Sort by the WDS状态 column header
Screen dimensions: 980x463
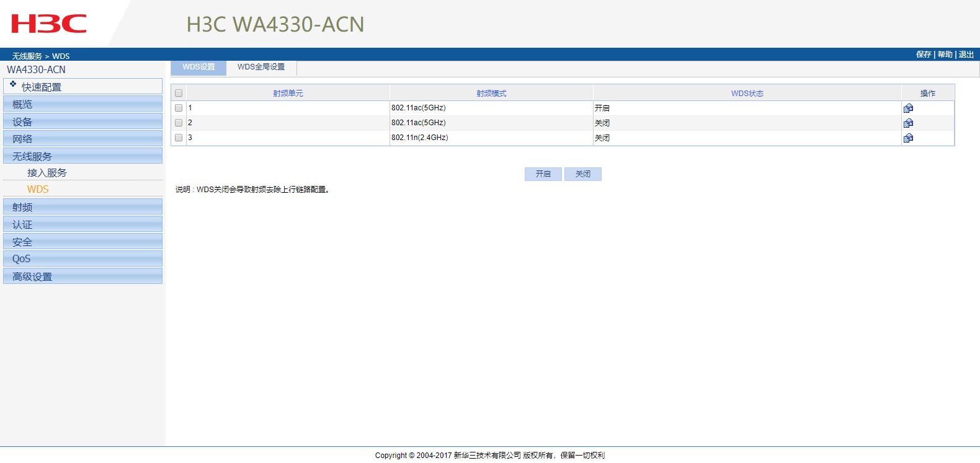[x=747, y=94]
